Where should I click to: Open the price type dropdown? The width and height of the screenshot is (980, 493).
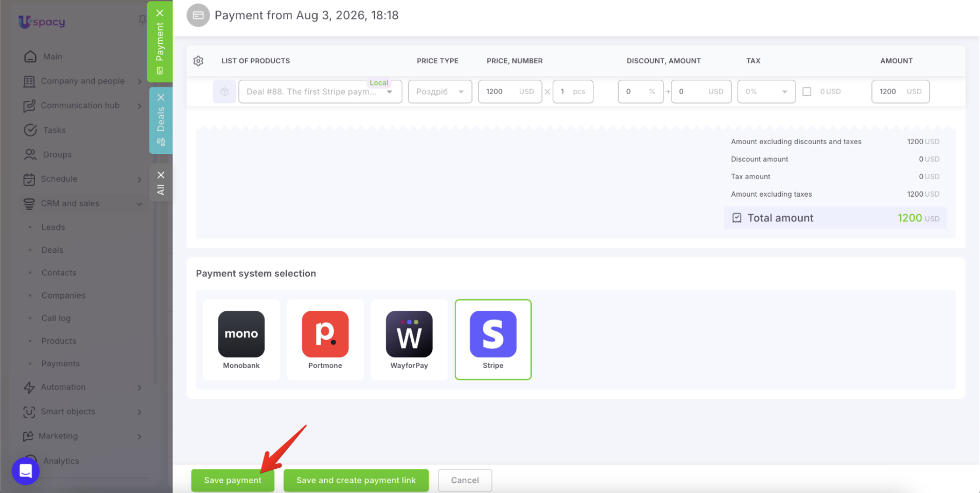[440, 92]
